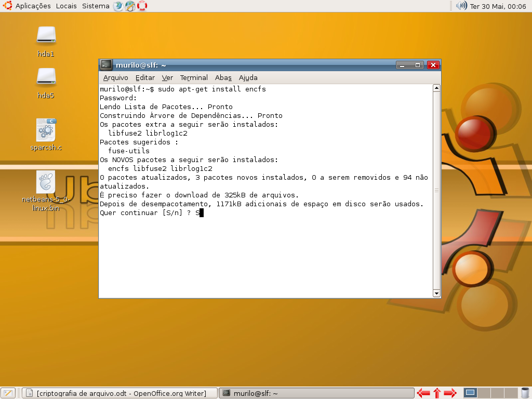
Task: Open the Ver menu in terminal
Action: click(x=167, y=78)
